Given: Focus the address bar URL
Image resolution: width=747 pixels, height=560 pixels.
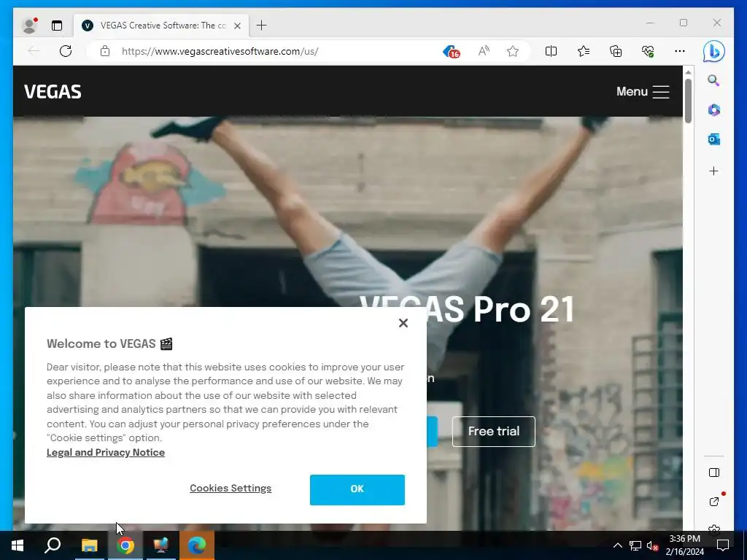Looking at the screenshot, I should click(x=220, y=52).
